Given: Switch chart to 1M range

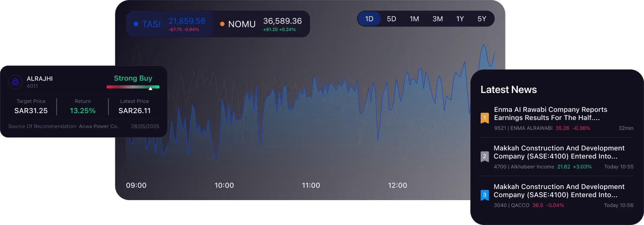Looking at the screenshot, I should coord(414,19).
